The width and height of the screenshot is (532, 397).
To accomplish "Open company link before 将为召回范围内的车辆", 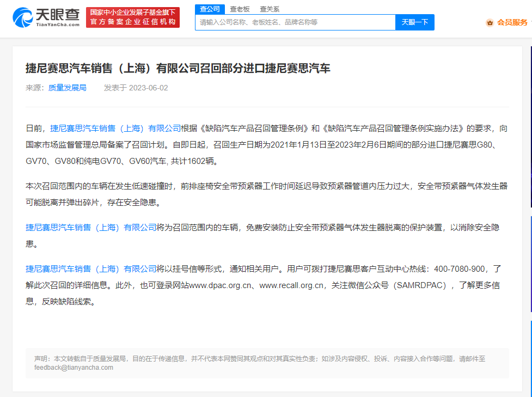I will 91,228.
